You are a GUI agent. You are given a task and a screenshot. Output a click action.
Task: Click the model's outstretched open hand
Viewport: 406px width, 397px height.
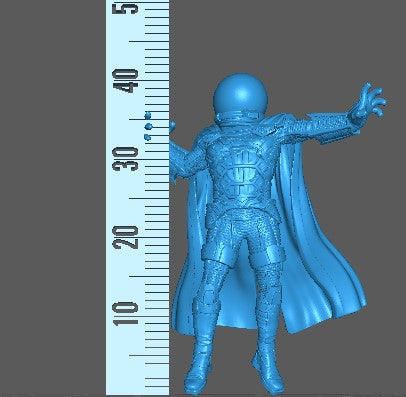(x=367, y=102)
